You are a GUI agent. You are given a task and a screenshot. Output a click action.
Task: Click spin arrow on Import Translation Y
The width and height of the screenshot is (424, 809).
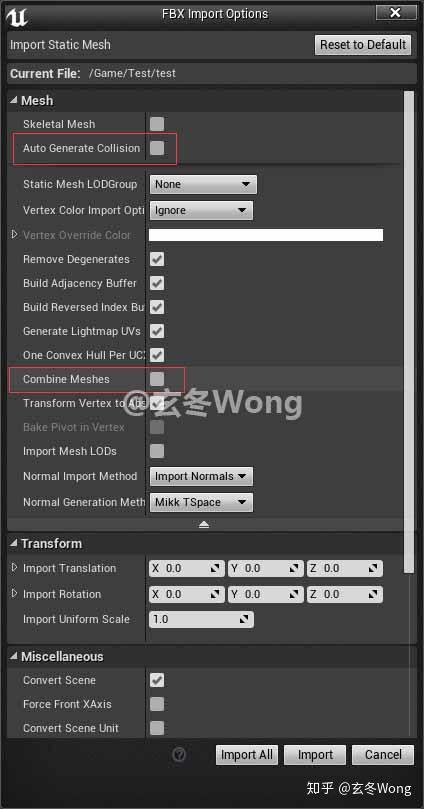[x=293, y=569]
